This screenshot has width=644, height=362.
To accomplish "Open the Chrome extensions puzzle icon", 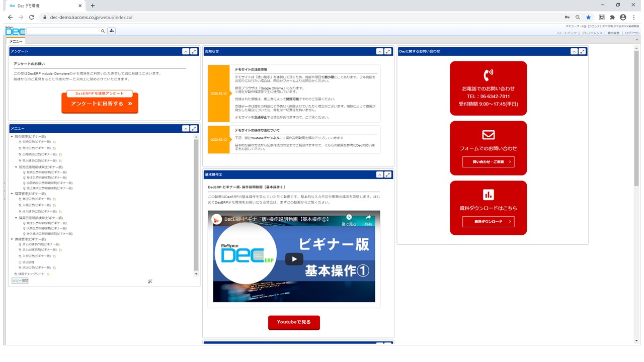I will point(612,17).
